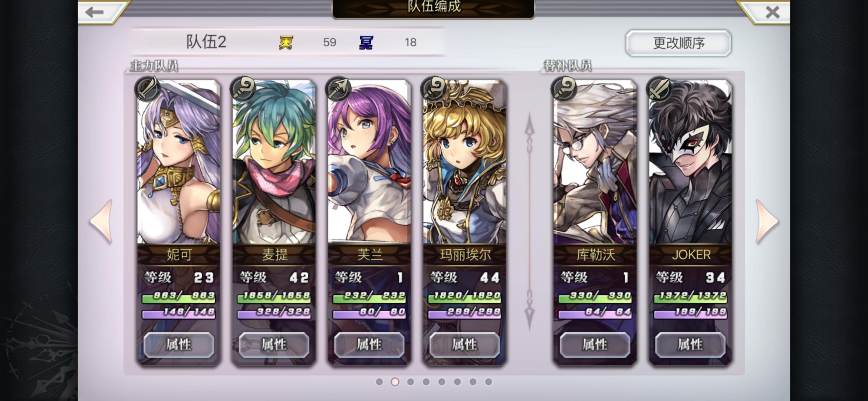
Task: Click the blue 冥 element icon
Action: click(366, 42)
